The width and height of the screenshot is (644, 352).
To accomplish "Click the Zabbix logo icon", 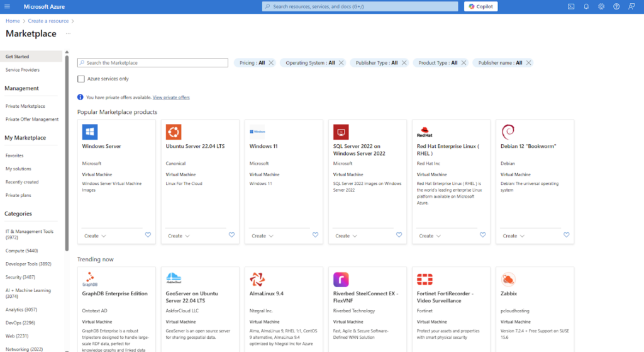I will click(508, 279).
